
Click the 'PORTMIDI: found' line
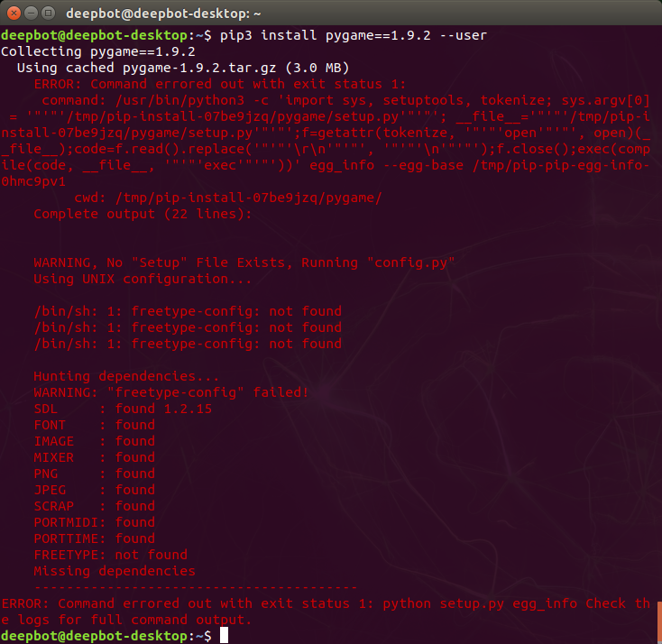[x=94, y=522]
